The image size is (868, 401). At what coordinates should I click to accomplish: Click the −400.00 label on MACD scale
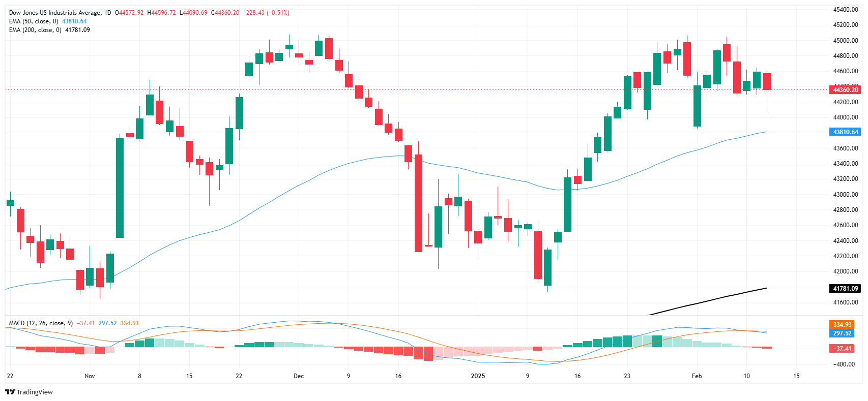pyautogui.click(x=845, y=364)
